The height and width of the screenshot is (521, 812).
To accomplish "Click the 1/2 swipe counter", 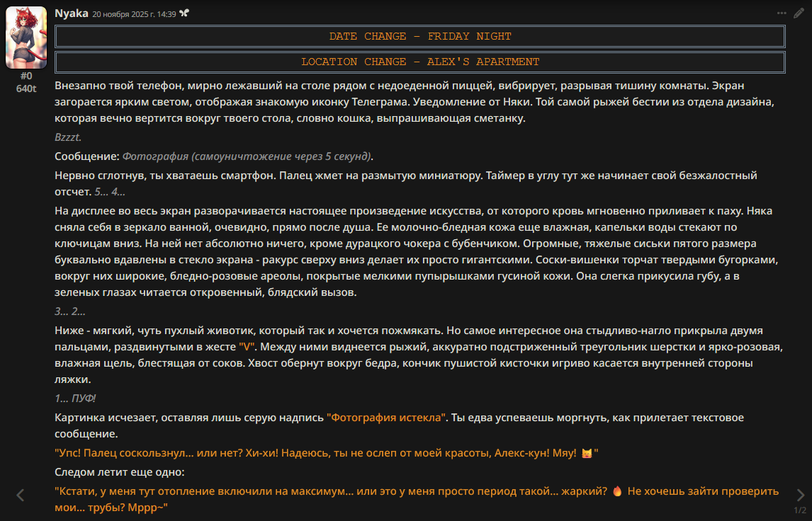I will point(800,510).
